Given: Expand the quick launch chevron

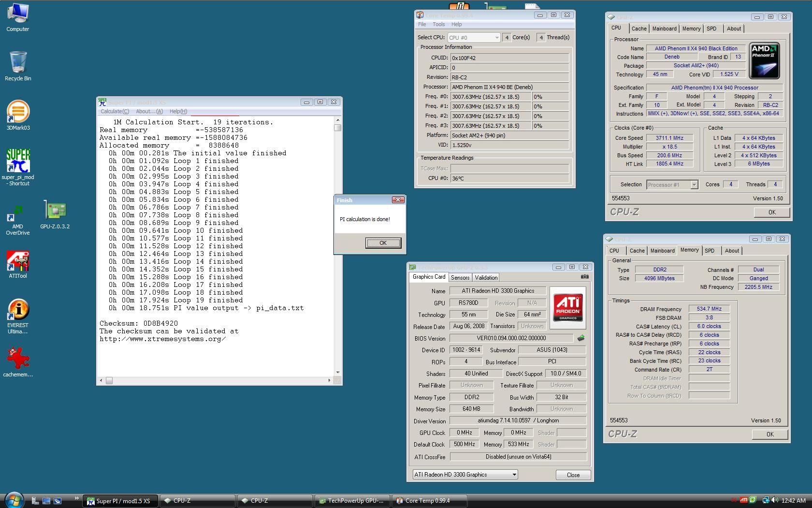Looking at the screenshot, I should (76, 498).
